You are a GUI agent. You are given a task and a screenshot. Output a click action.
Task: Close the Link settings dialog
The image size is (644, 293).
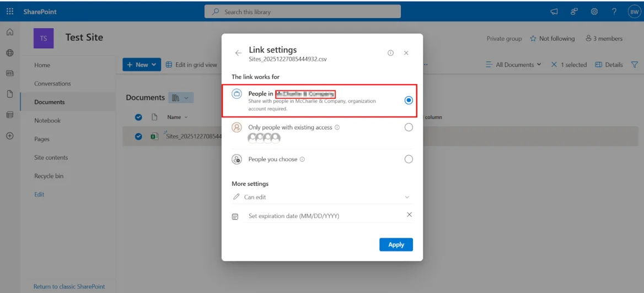tap(406, 53)
